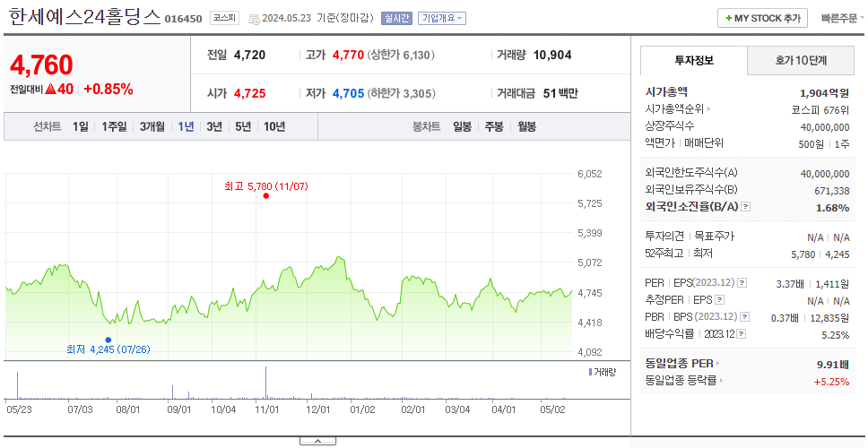The height and width of the screenshot is (448, 868).
Task: Select the 5년 line chart period
Action: pos(243,126)
